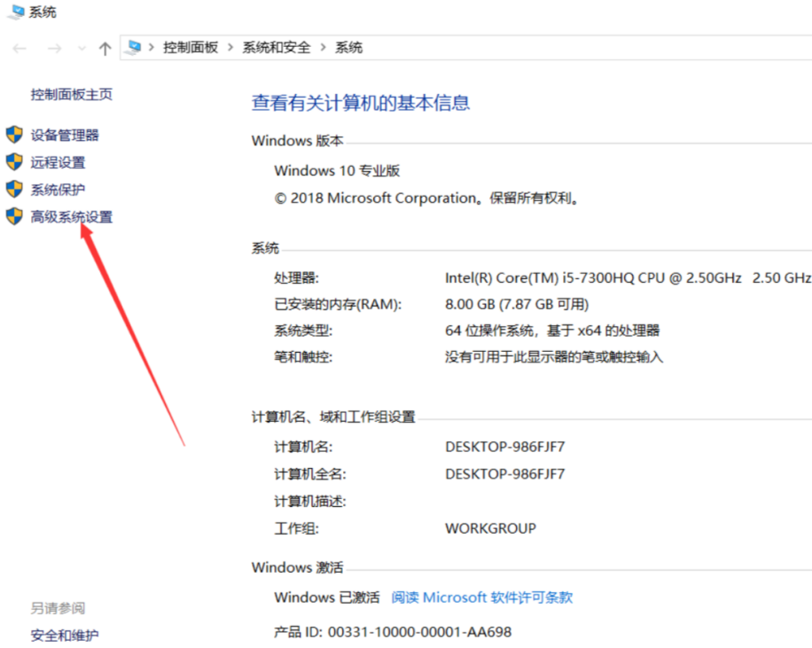
Task: Click DESKTOP-986FJF7 next to 计算机名
Action: pyautogui.click(x=505, y=447)
